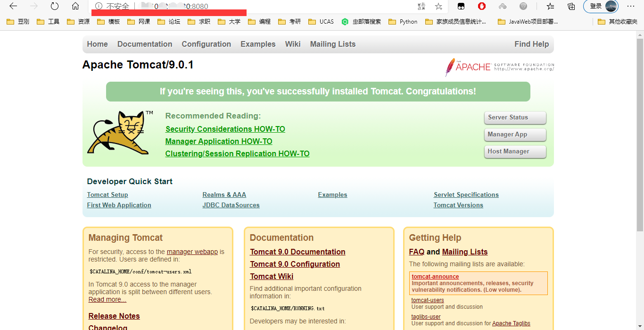Click the Manager App button

coord(515,135)
